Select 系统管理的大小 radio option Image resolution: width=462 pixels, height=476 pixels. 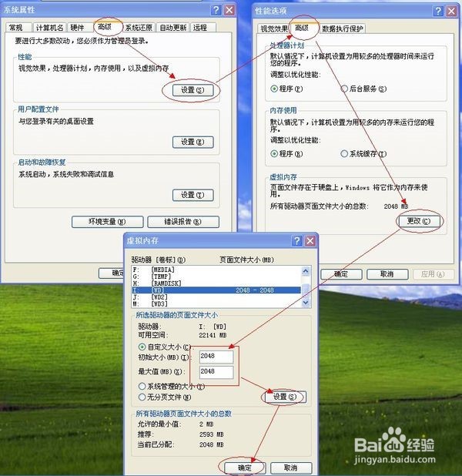tap(172, 387)
